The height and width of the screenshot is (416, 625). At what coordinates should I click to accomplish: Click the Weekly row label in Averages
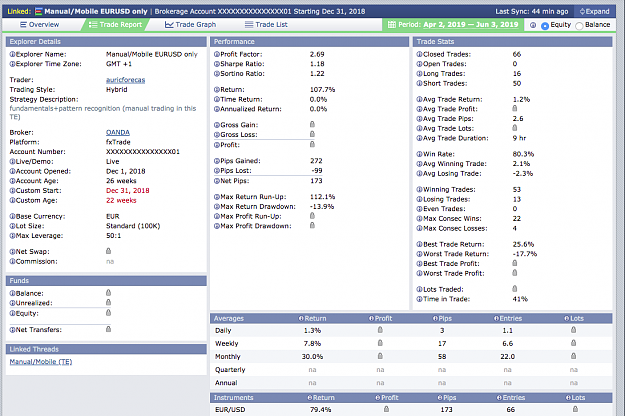click(x=226, y=343)
